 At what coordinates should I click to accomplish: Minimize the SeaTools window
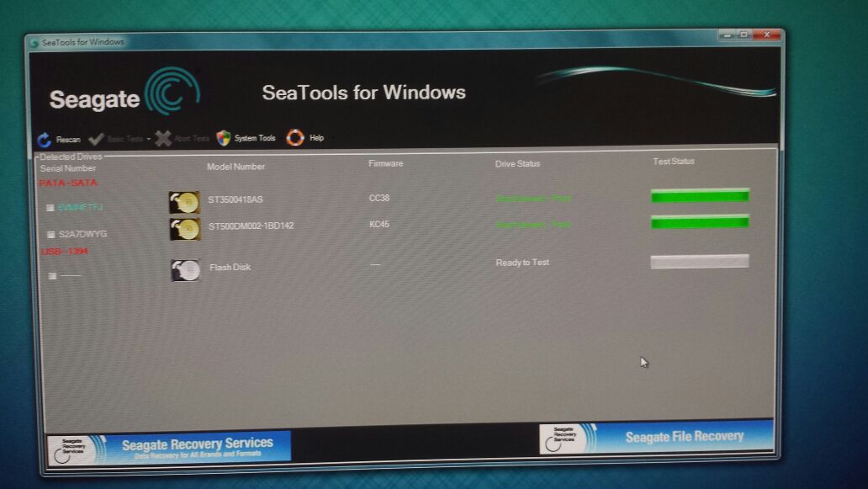tap(727, 35)
